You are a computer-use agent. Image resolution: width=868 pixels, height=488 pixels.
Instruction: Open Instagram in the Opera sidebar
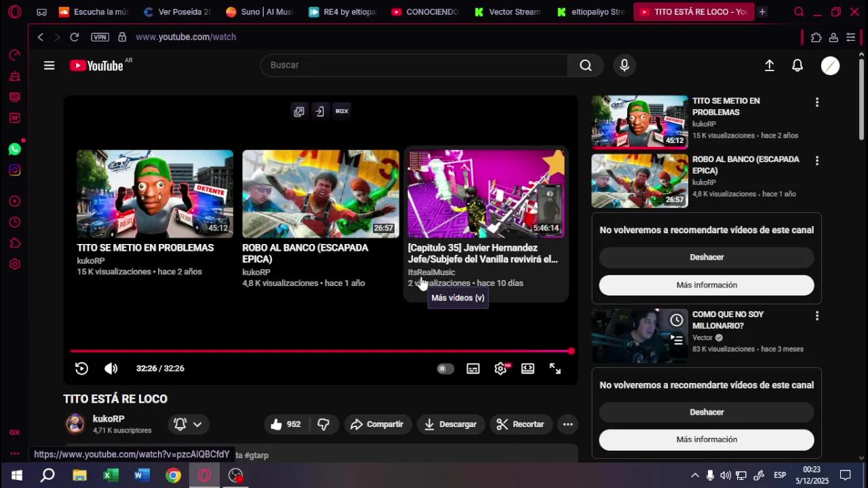(15, 170)
